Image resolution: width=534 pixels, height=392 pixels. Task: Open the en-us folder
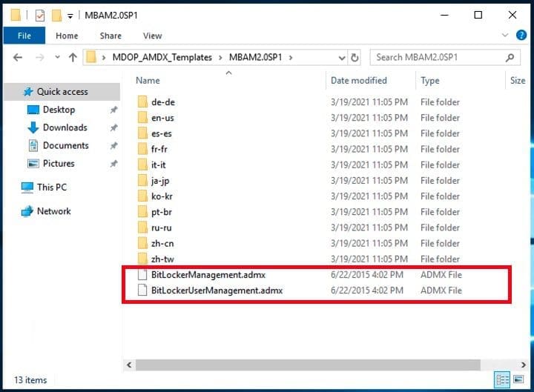click(162, 118)
